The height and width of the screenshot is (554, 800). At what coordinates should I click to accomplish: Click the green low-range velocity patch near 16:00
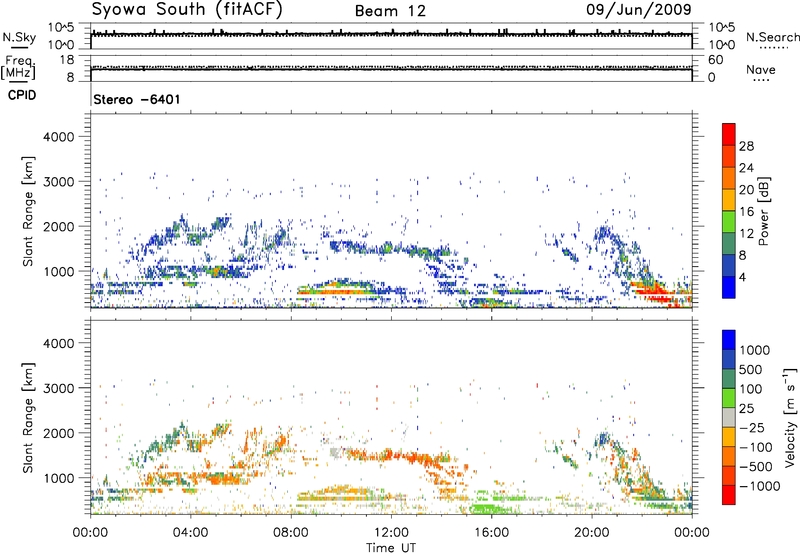pos(486,509)
